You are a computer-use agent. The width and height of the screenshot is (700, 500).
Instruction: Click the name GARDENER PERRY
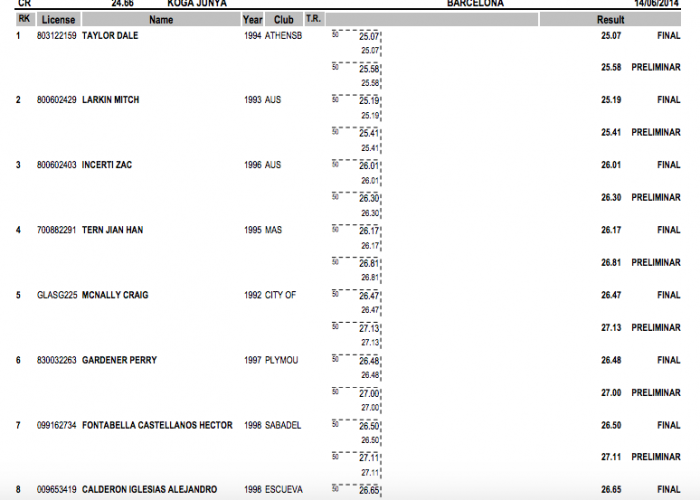[x=120, y=360]
